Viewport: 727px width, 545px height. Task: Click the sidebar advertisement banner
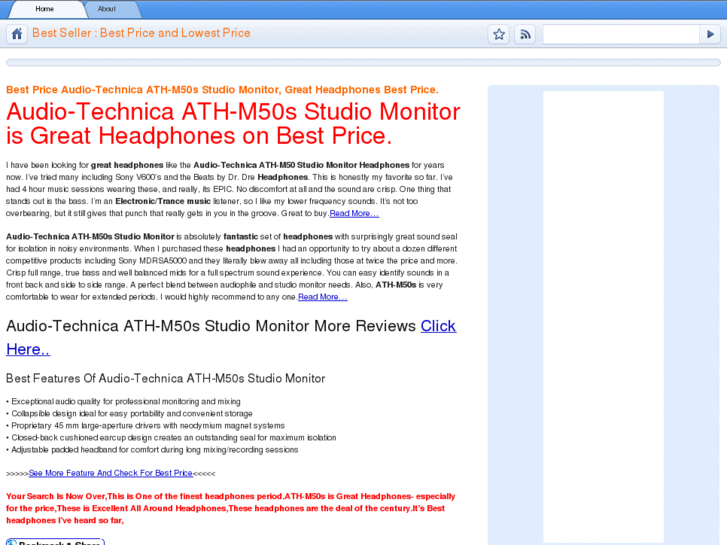[x=603, y=317]
